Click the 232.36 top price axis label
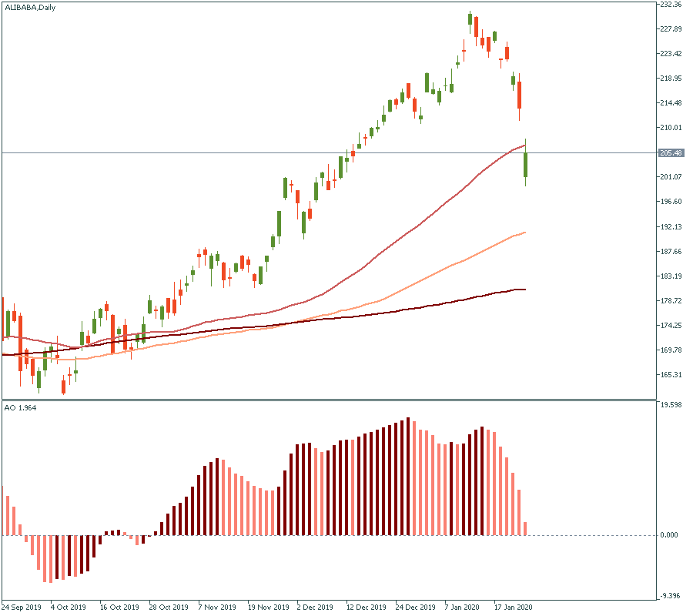The image size is (693, 616). tap(671, 5)
